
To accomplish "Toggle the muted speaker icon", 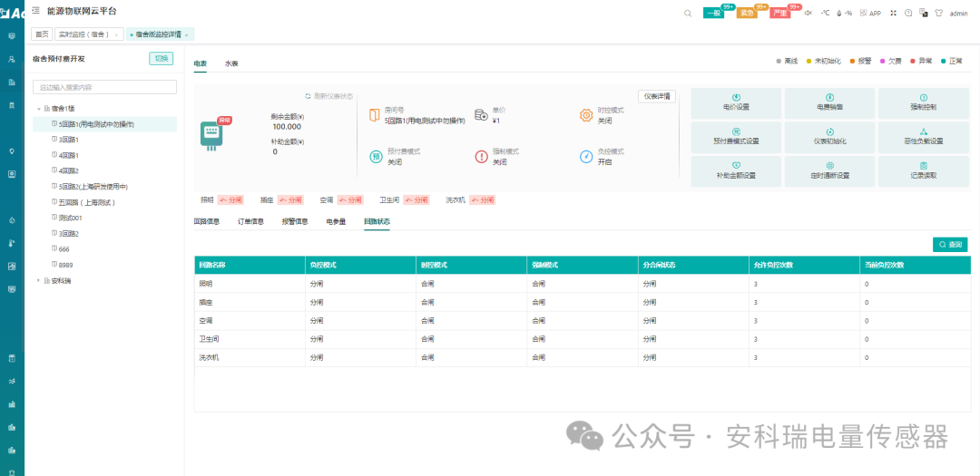I will [x=808, y=13].
